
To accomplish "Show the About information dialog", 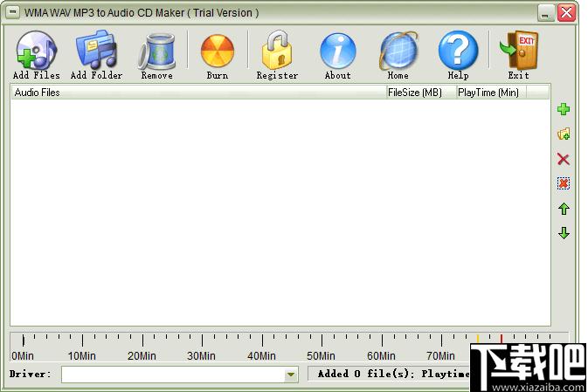I will (x=338, y=56).
